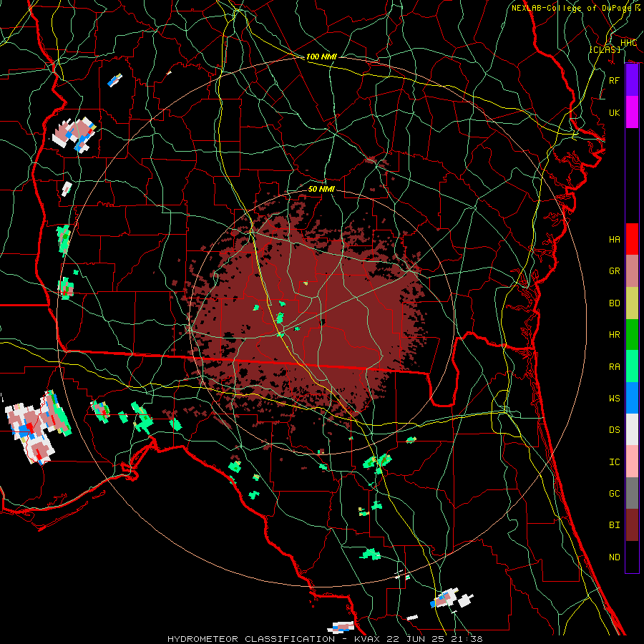Image resolution: width=644 pixels, height=644 pixels.
Task: Select the BD yellow legend swatch
Action: (632, 303)
